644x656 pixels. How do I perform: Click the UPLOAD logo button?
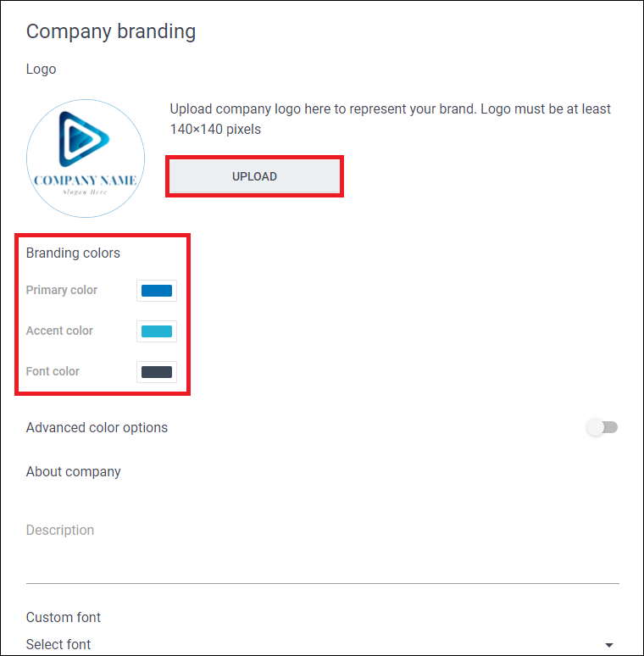click(254, 176)
